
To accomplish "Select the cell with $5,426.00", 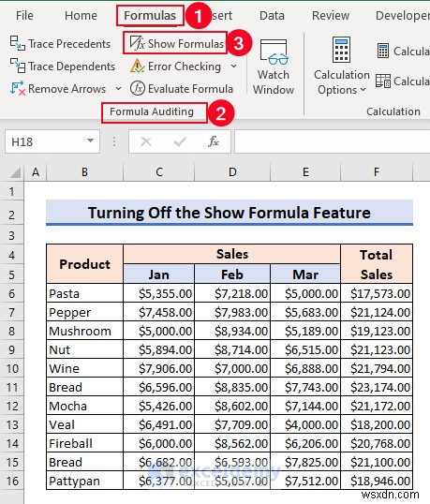I will tap(158, 406).
